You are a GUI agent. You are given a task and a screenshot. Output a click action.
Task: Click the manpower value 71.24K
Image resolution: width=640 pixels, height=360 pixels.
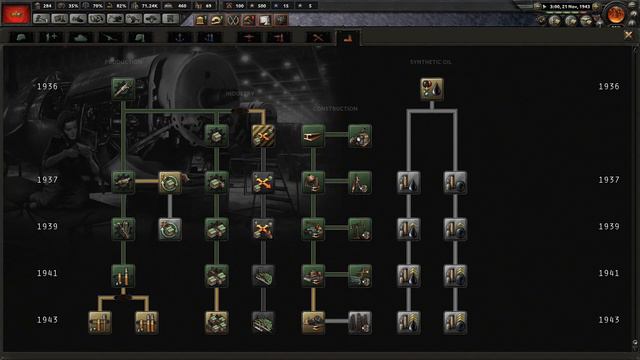(x=151, y=6)
